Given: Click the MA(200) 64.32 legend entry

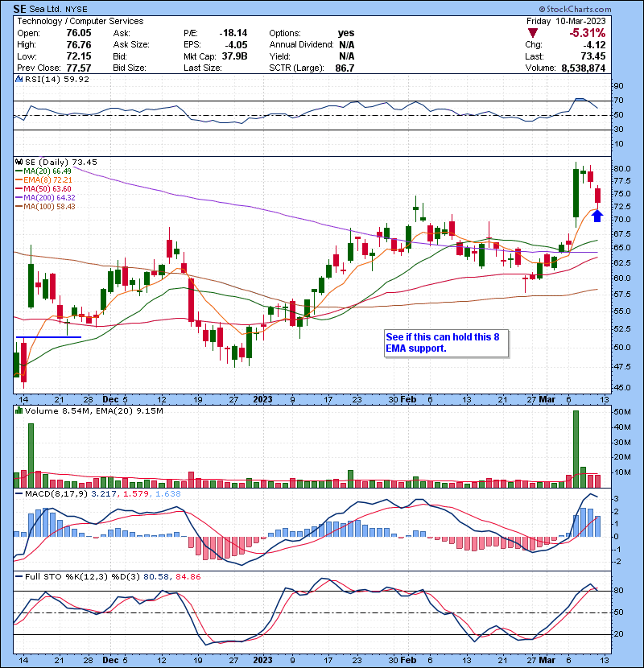Looking at the screenshot, I should click(45, 198).
